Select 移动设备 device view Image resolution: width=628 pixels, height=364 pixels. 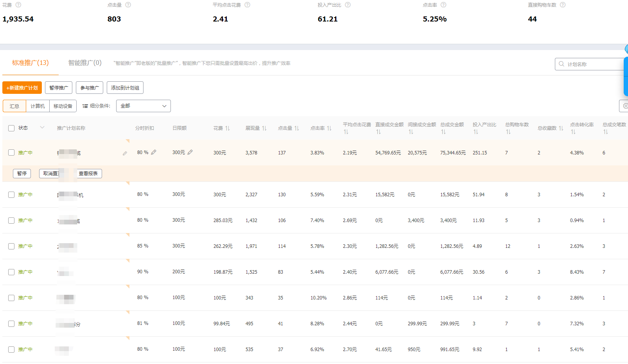tap(63, 106)
